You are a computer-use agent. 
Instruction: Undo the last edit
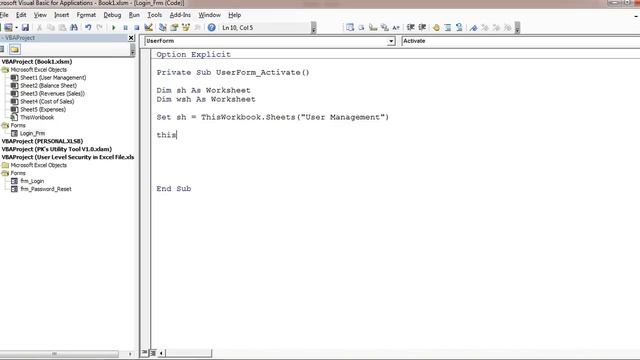(88, 28)
